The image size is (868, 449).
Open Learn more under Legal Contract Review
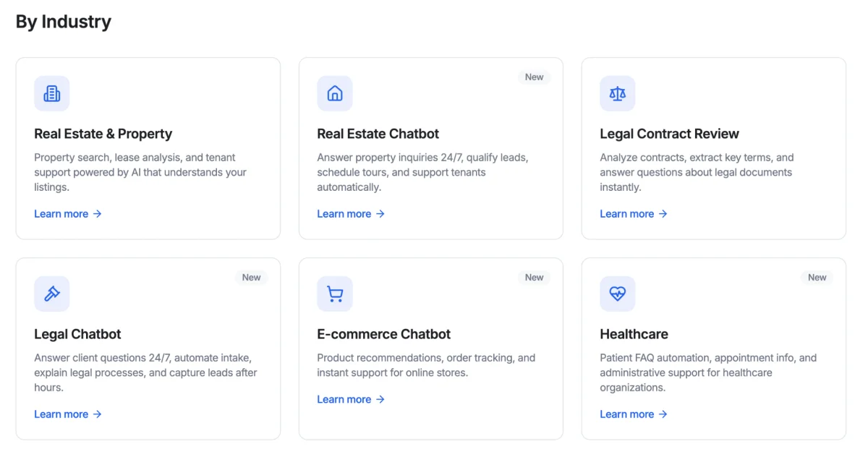pos(627,213)
